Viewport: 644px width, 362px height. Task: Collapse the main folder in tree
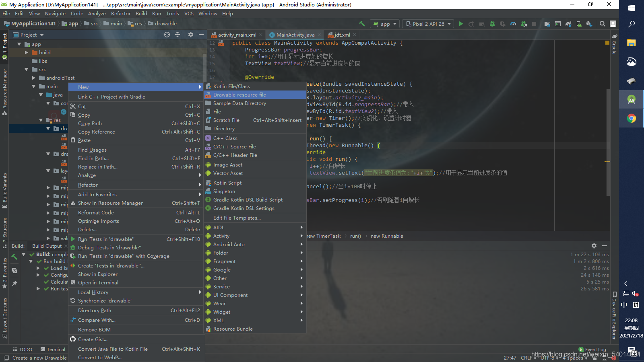[34, 86]
